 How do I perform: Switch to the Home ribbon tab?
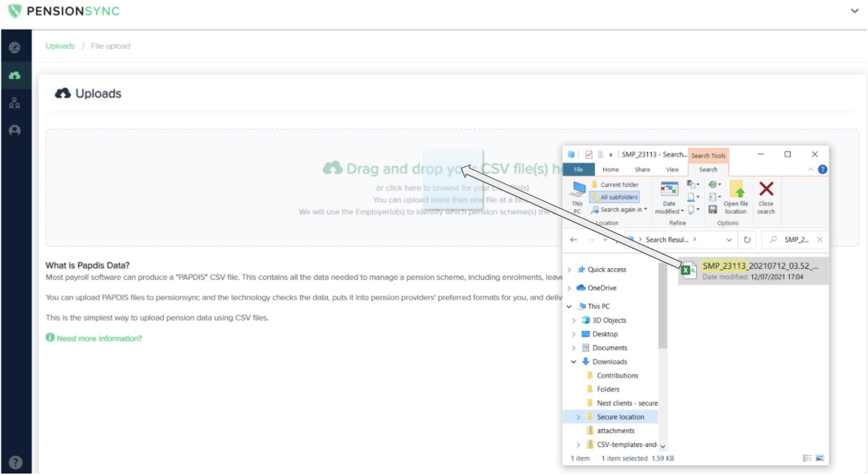(610, 169)
